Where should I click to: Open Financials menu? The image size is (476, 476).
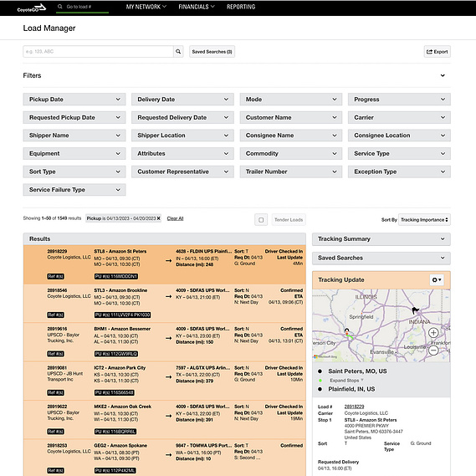[197, 7]
